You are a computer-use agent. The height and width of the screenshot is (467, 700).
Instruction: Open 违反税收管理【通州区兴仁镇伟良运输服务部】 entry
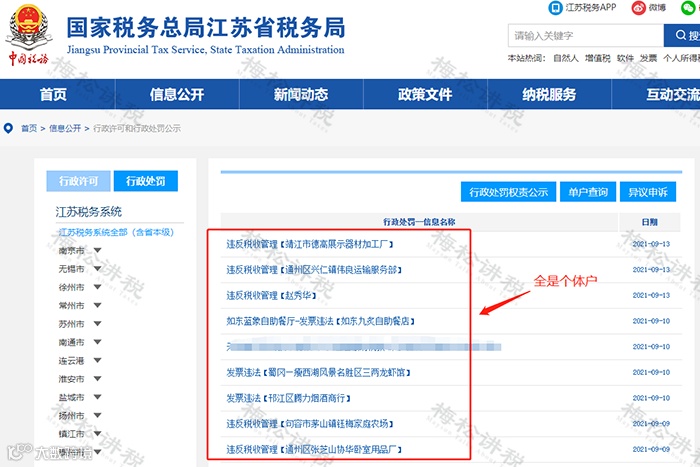tap(314, 270)
